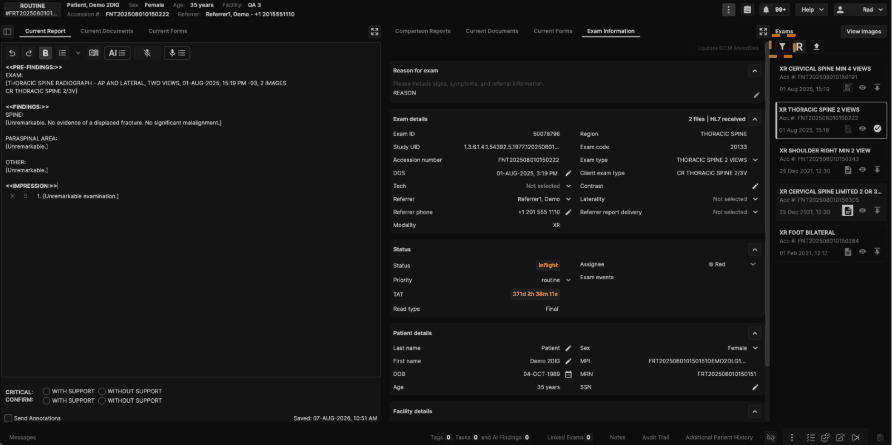This screenshot has width=892, height=445.
Task: Collapse the Facility details section
Action: 754,411
